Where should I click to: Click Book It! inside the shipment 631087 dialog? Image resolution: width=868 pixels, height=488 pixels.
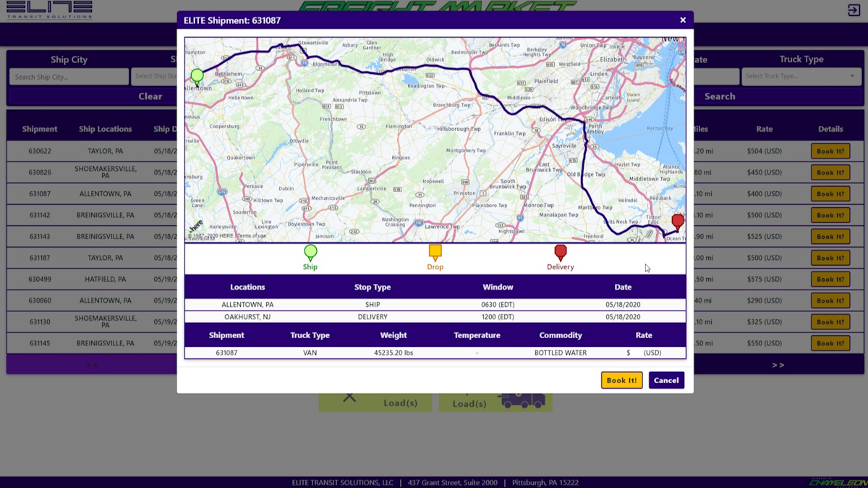[x=621, y=379]
